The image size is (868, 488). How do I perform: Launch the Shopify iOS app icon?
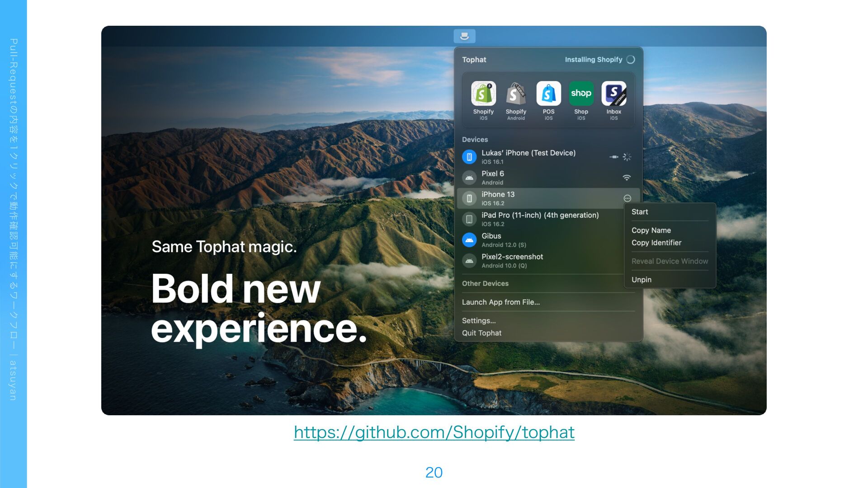pos(483,94)
